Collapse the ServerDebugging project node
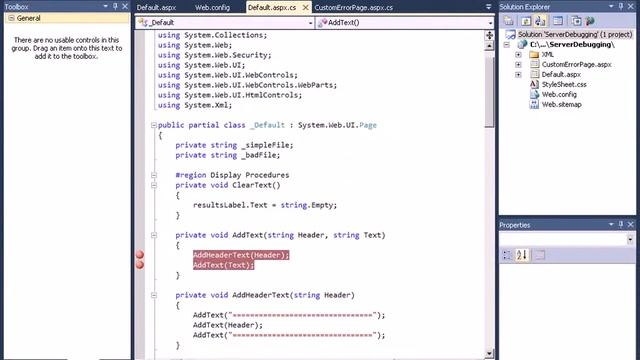This screenshot has width=640, height=360. click(x=507, y=44)
